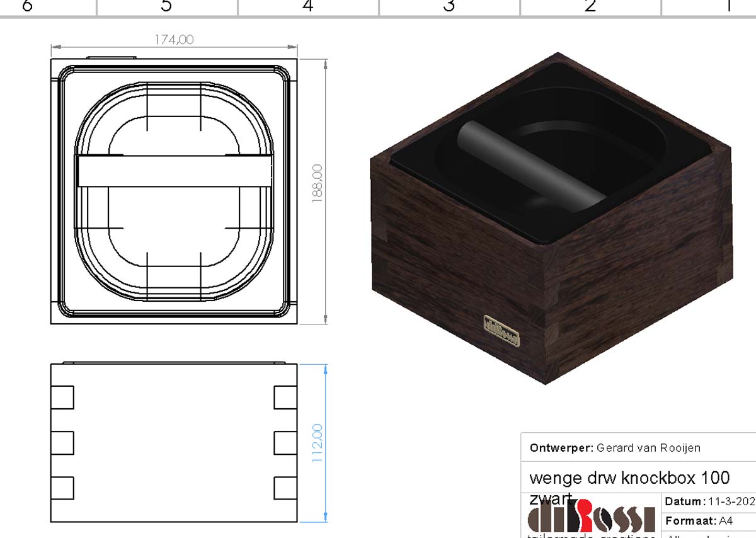Viewport: 756px width, 538px height.
Task: Select the bottom-right finger joint in front view
Action: click(x=285, y=488)
